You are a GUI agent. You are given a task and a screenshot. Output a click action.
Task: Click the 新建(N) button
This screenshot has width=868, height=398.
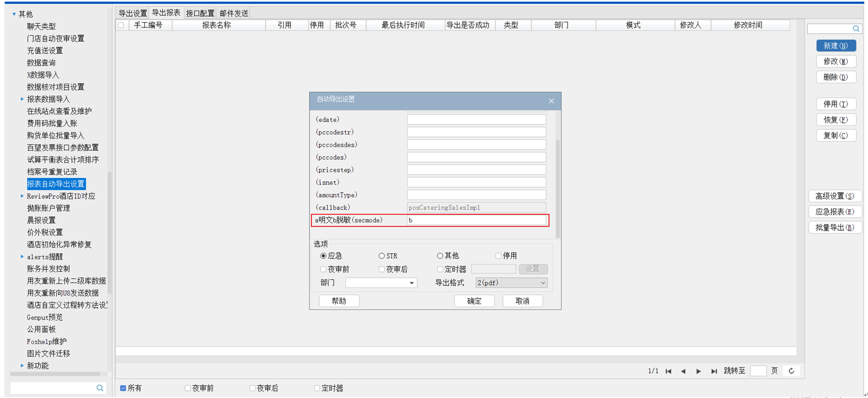(835, 46)
